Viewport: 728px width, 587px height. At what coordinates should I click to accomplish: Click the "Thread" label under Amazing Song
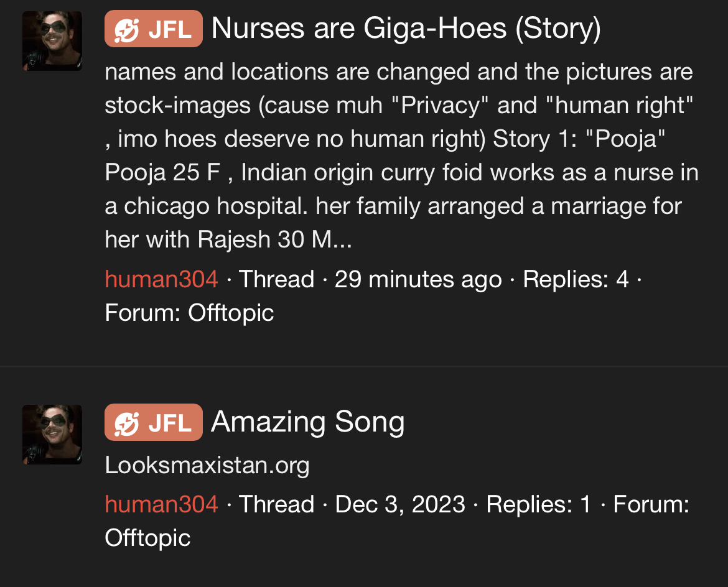coord(276,504)
